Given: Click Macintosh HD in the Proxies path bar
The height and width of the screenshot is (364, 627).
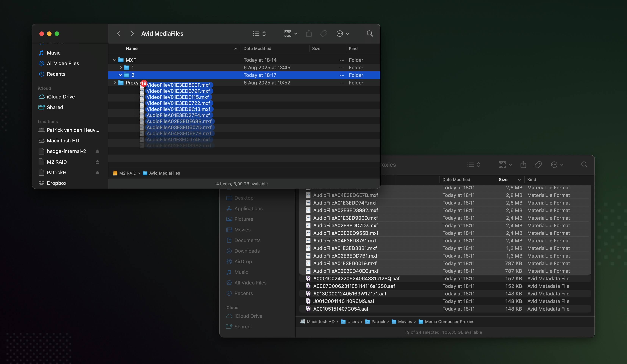Looking at the screenshot, I should (x=317, y=322).
